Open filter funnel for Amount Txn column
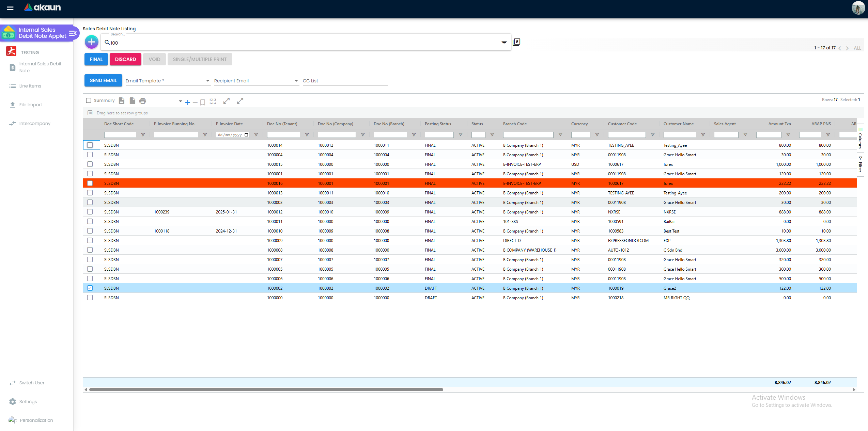This screenshot has height=431, width=868. [x=788, y=135]
